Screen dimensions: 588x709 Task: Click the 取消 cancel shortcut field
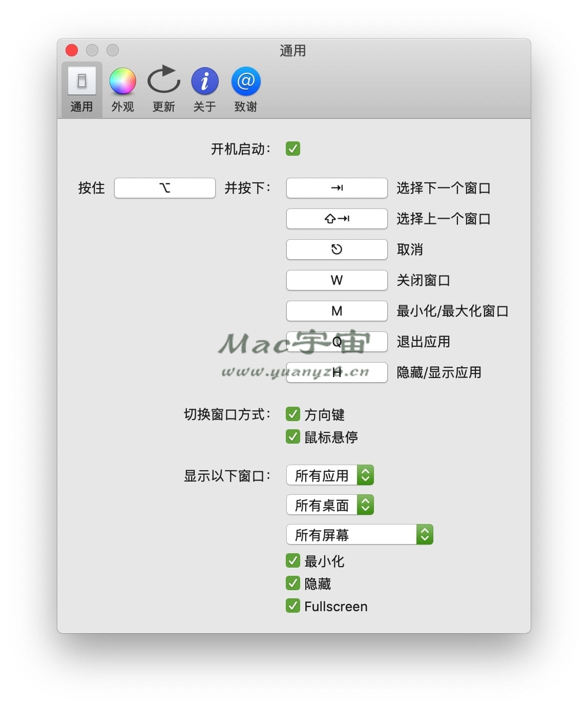pyautogui.click(x=337, y=249)
